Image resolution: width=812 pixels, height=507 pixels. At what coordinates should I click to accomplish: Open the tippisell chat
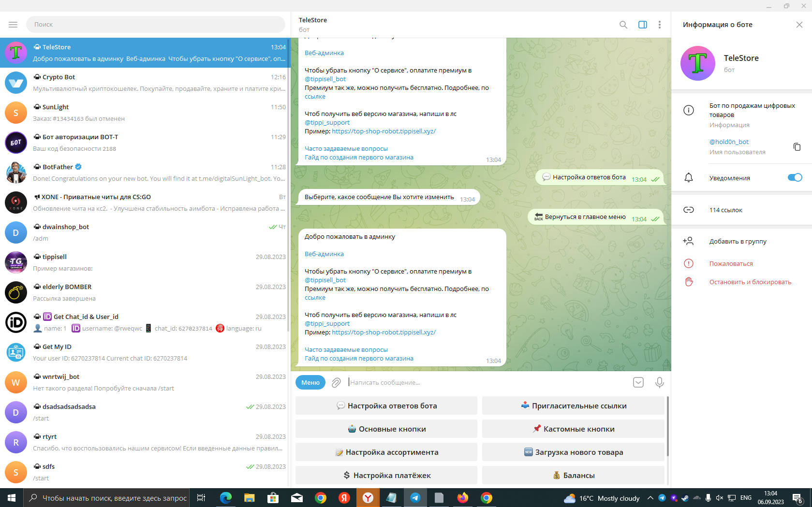(145, 262)
